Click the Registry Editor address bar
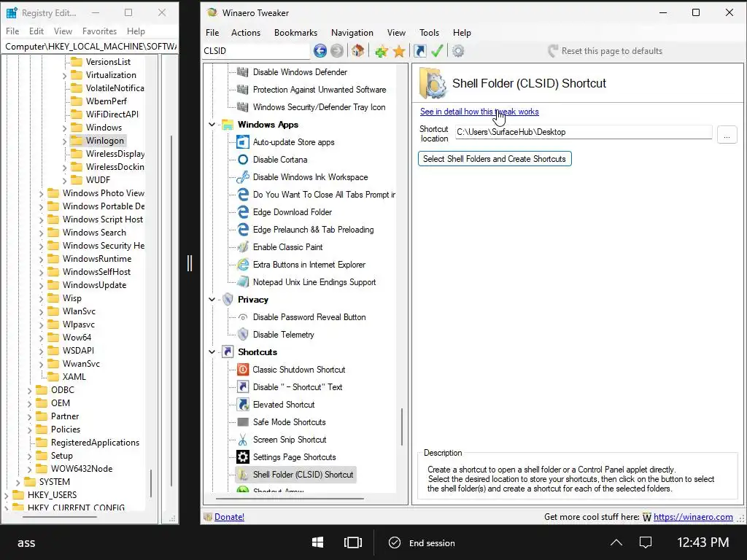Image resolution: width=747 pixels, height=560 pixels. click(x=90, y=46)
